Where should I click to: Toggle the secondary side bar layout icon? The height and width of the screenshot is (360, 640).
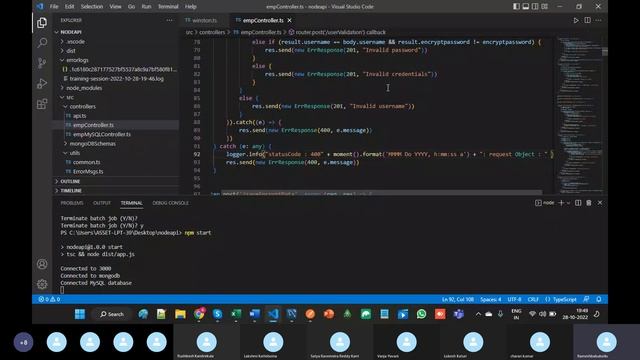(535, 7)
